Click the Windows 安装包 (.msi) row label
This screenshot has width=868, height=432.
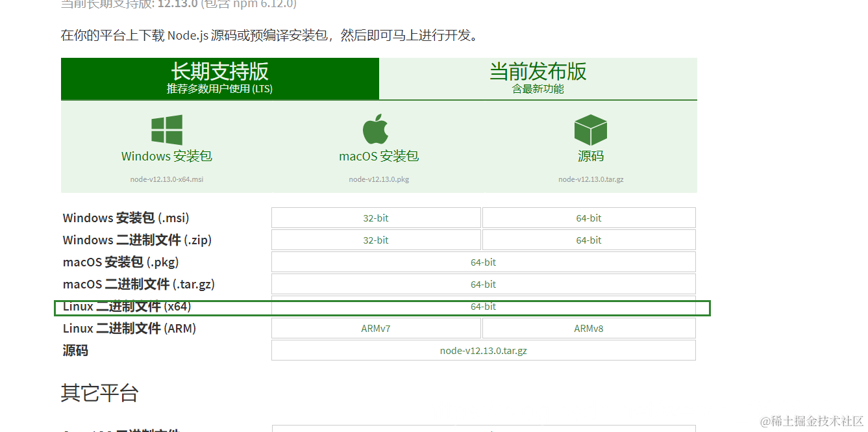tap(126, 218)
